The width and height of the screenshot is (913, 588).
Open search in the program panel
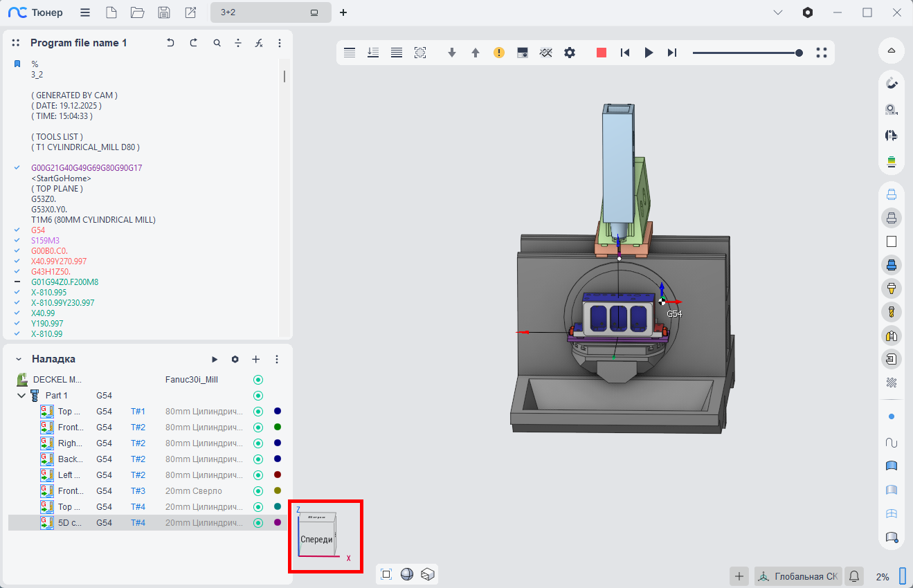tap(217, 43)
